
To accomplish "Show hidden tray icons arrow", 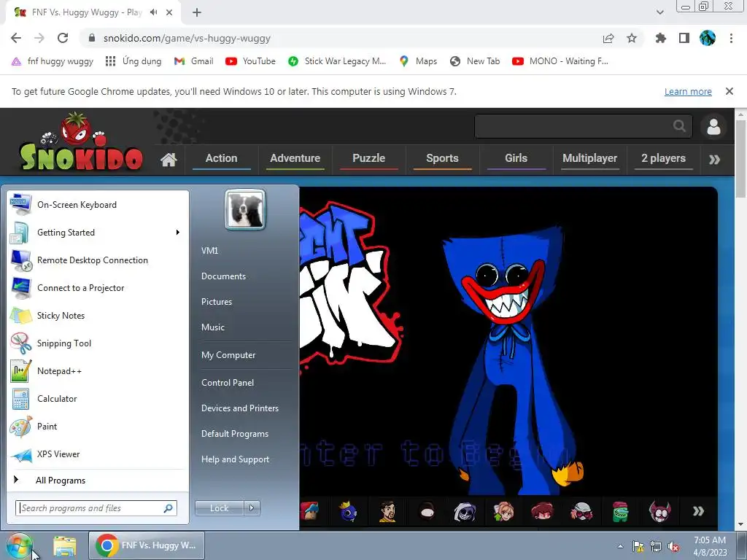I will coord(620,546).
